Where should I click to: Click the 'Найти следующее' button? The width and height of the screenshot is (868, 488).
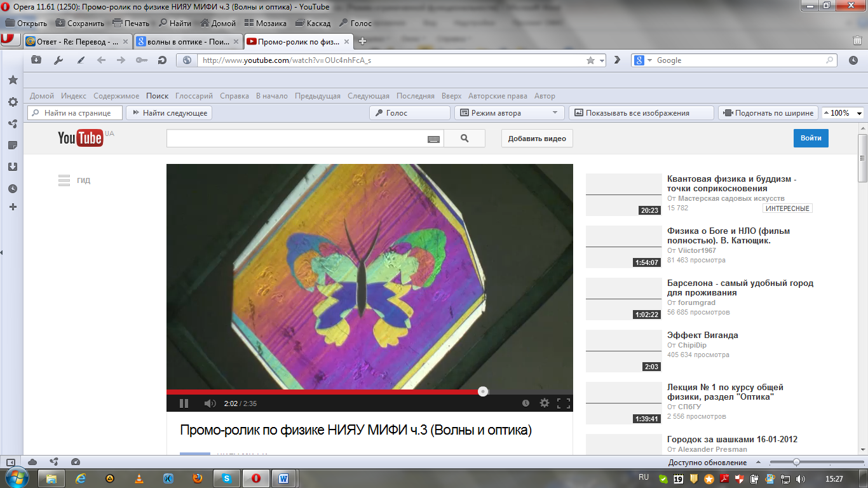tap(169, 113)
